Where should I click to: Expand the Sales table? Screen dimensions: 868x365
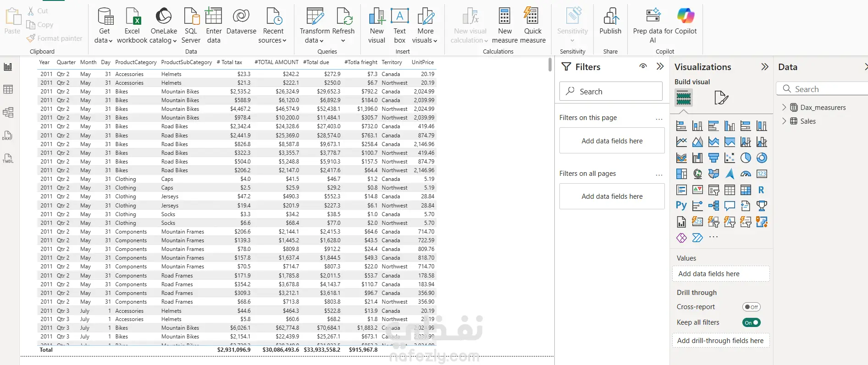(784, 121)
